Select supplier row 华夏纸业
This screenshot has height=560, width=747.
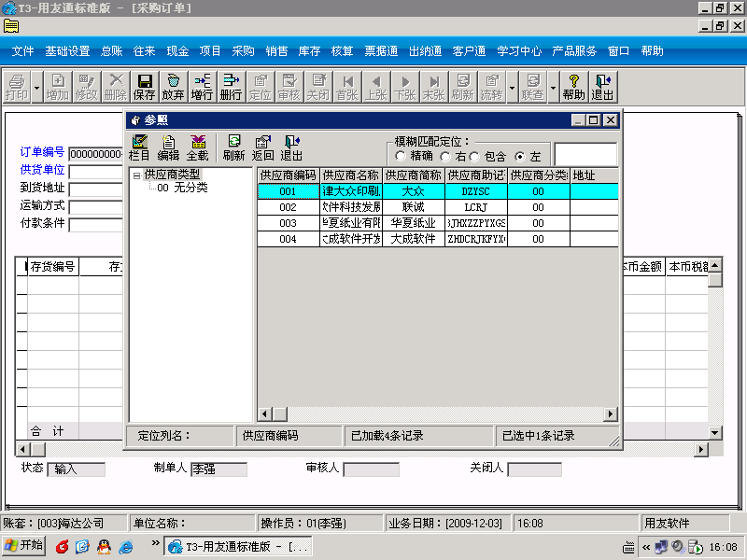coord(438,223)
